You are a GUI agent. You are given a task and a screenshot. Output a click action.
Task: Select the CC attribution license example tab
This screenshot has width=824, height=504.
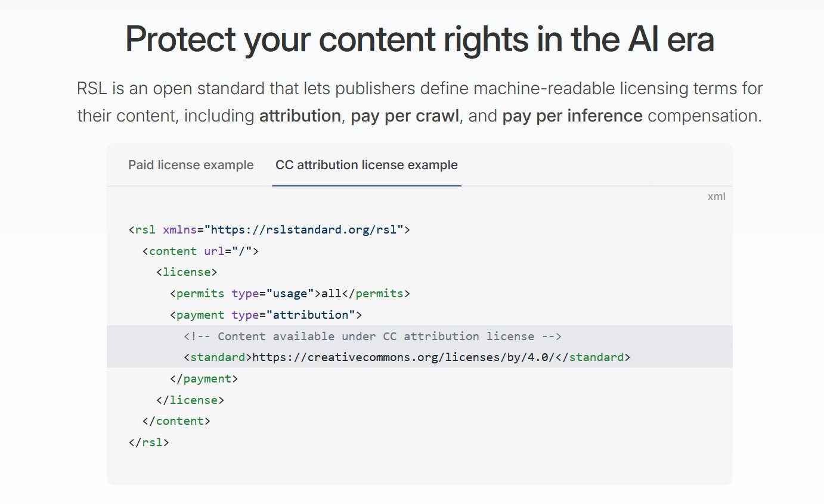point(366,165)
